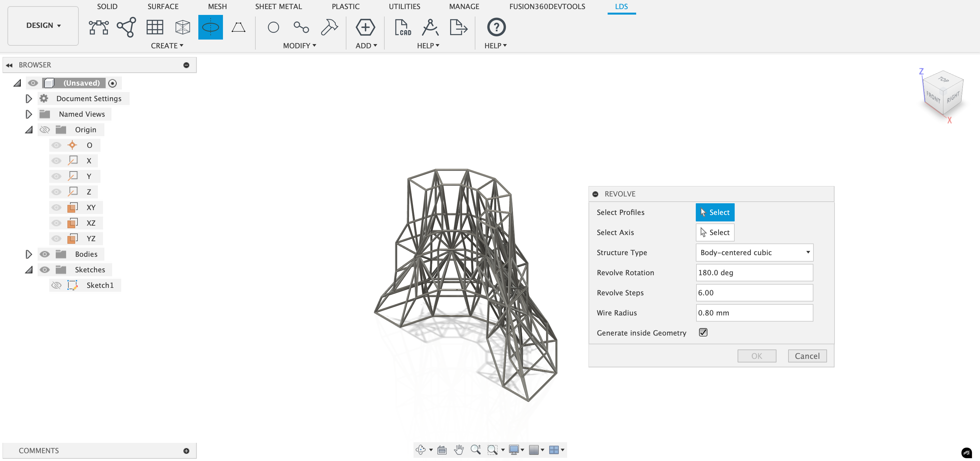Expand the Document Settings tree node
Screen dimensions: 980x461
(29, 99)
